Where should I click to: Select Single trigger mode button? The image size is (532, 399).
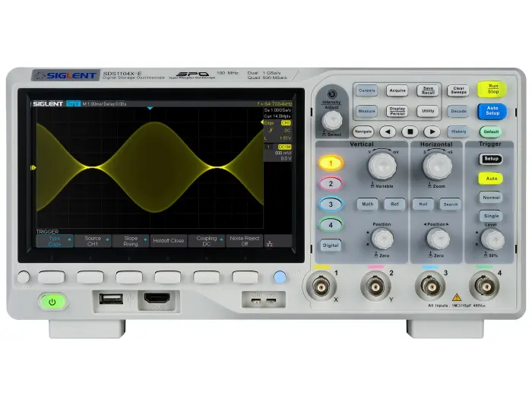pyautogui.click(x=491, y=216)
